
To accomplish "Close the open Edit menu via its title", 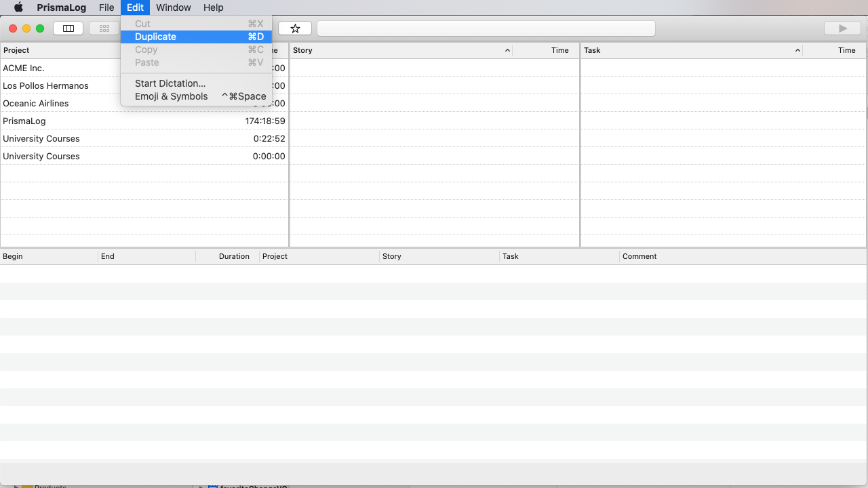I will [135, 7].
